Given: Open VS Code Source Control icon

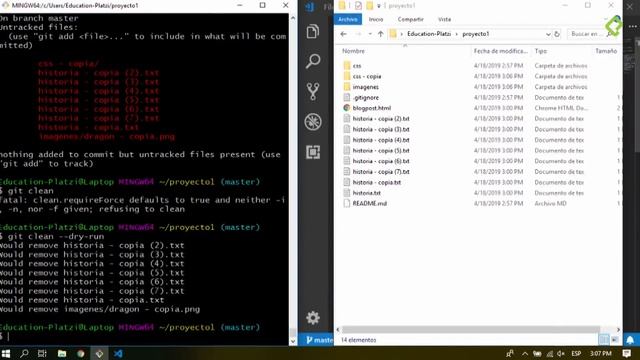Looking at the screenshot, I should 313,91.
